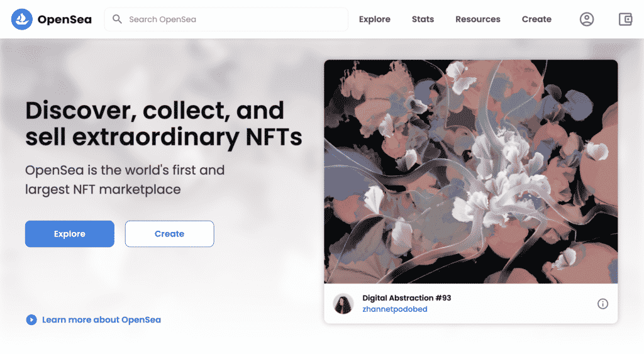
Task: Open the Resources navigation menu
Action: coord(478,19)
